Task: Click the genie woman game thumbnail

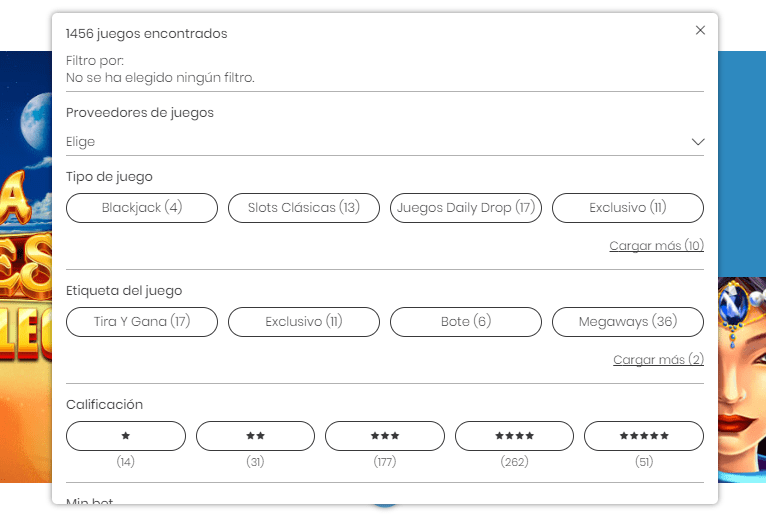Action: (x=742, y=380)
